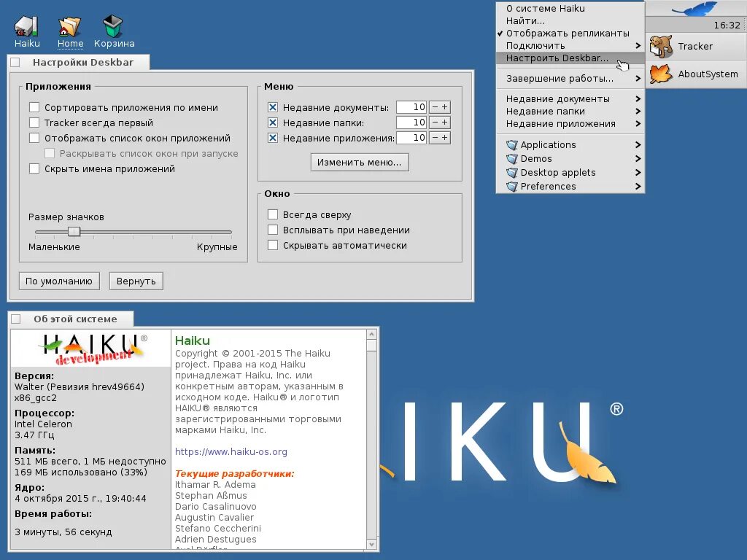
Task: Open the haiku-os.org link
Action: [x=231, y=451]
